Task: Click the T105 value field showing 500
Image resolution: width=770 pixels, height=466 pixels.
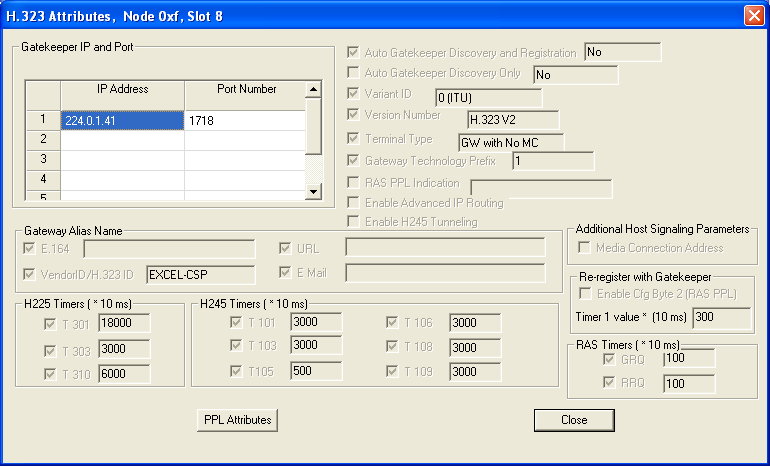Action: click(316, 370)
